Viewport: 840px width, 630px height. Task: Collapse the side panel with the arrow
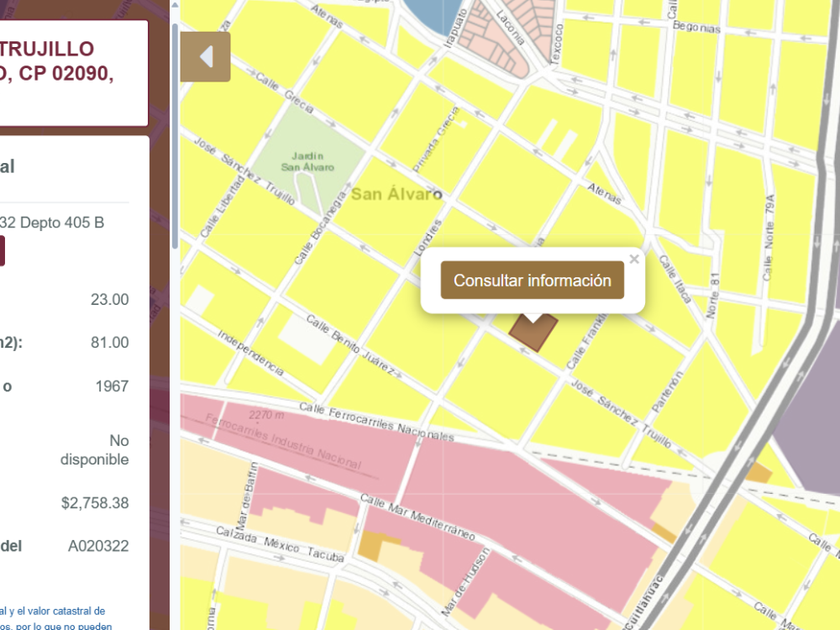[x=205, y=57]
